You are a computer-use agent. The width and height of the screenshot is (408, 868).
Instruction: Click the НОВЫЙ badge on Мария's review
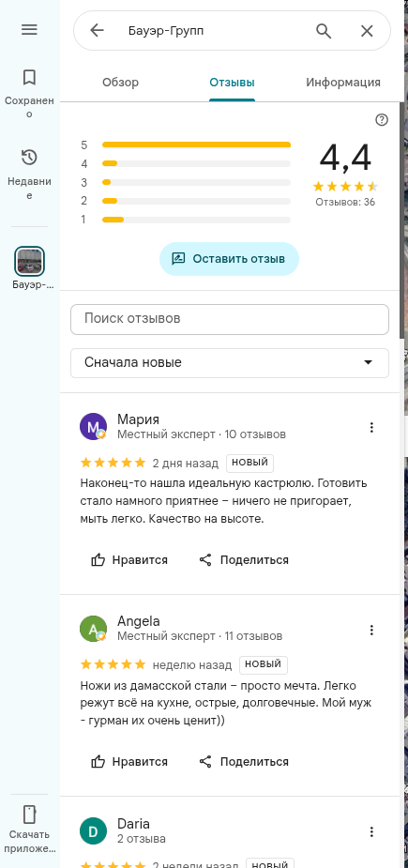[x=249, y=463]
